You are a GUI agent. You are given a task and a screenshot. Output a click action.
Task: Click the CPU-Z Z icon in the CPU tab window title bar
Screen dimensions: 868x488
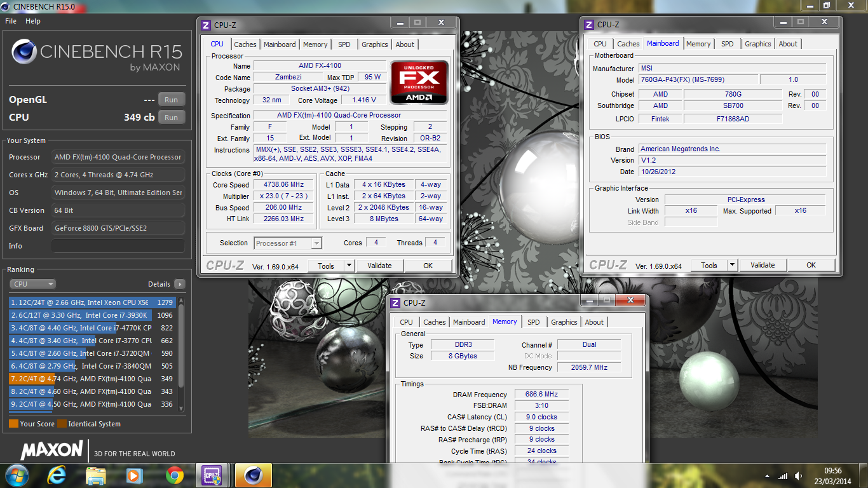(x=206, y=25)
